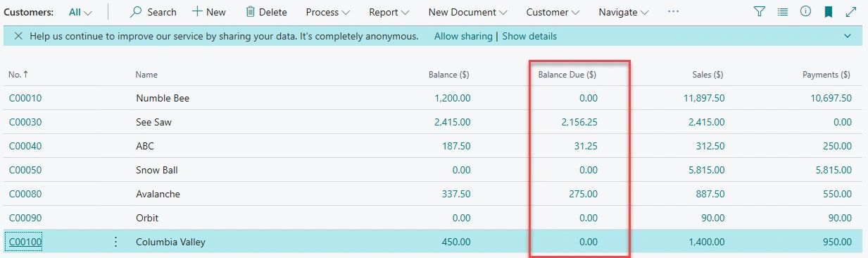
Task: Open customer C00100
Action: [25, 242]
